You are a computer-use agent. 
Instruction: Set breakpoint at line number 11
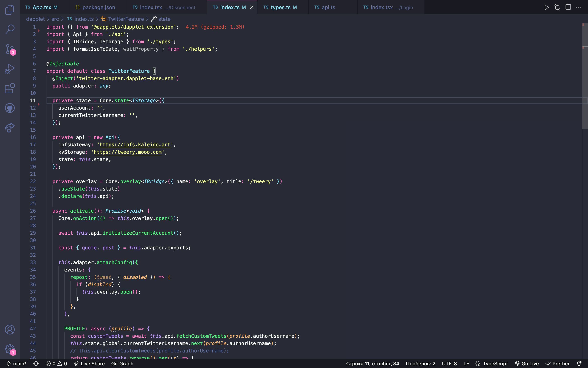[x=33, y=101]
